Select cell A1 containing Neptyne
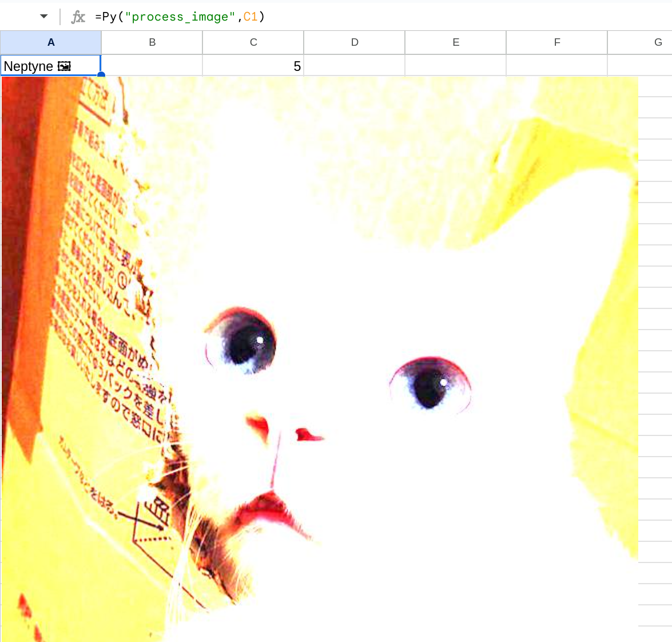 (50, 66)
